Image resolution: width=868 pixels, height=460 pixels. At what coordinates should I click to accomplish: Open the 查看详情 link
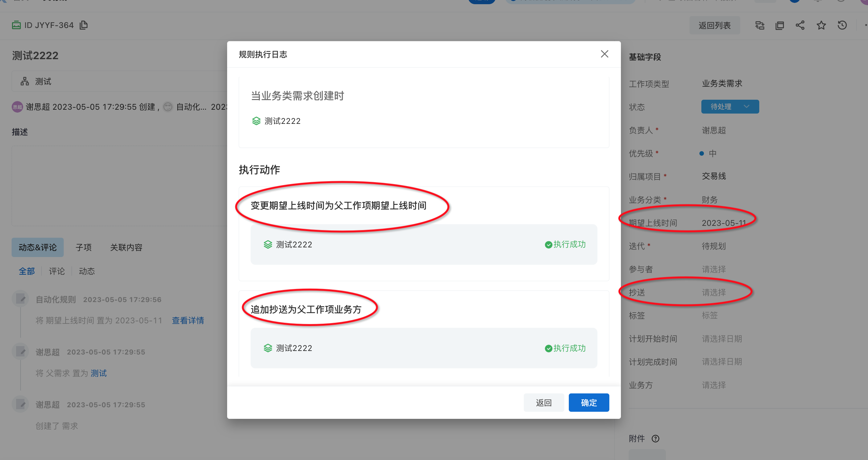188,320
